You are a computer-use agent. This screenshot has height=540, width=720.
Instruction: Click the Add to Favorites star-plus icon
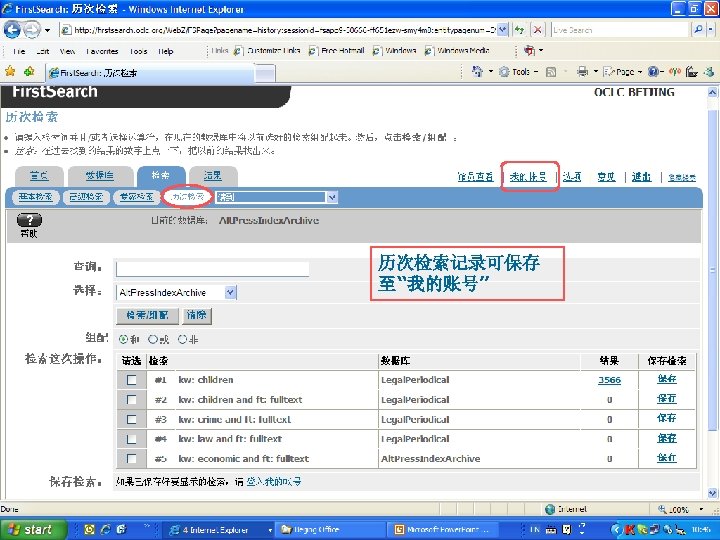coord(29,71)
